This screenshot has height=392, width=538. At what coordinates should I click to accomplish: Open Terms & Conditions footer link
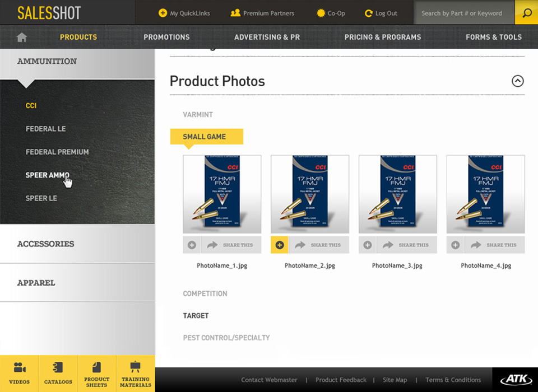pos(453,380)
